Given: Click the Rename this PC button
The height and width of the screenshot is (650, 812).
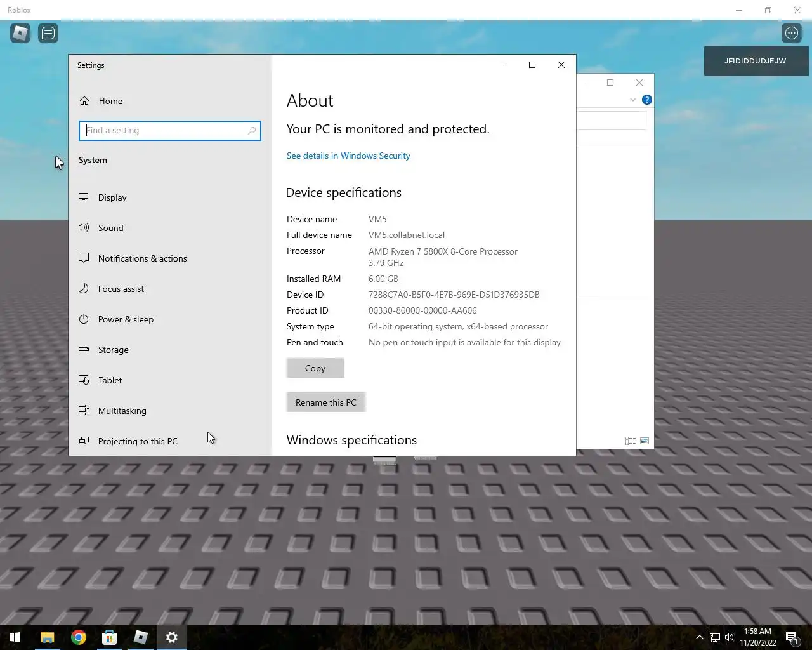Looking at the screenshot, I should [x=326, y=402].
